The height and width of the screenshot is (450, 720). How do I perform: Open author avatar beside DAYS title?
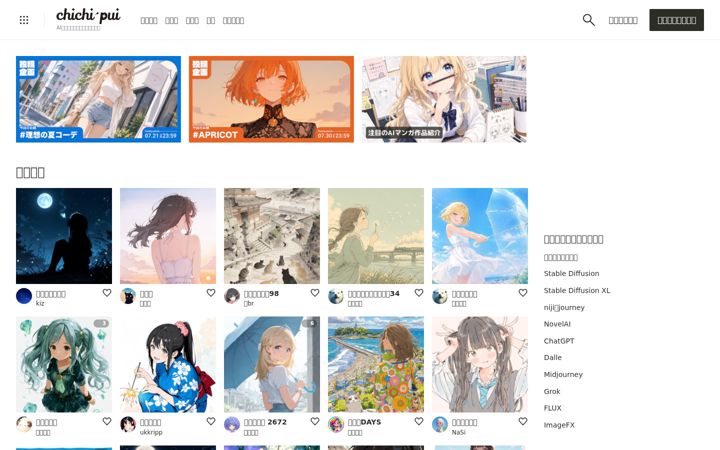336,425
